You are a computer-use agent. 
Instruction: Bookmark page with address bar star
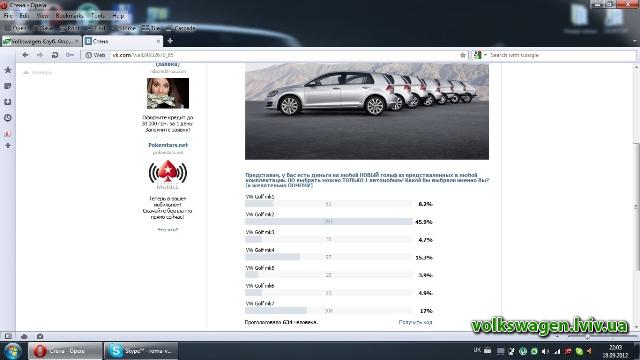click(462, 55)
